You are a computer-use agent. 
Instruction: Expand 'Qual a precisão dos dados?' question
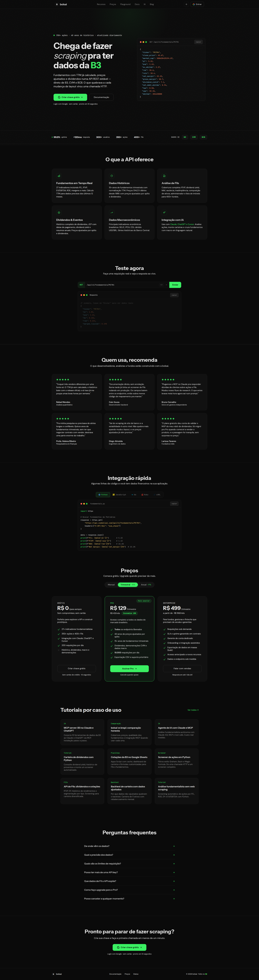(129, 855)
